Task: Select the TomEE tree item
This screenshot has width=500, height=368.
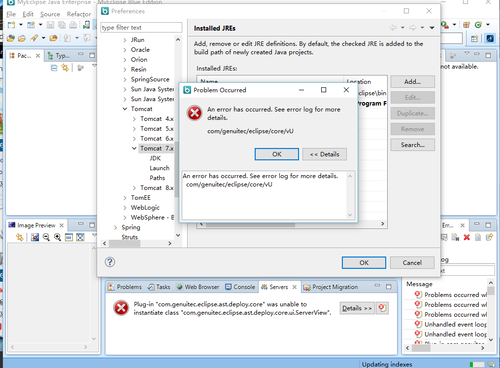Action: pos(140,198)
